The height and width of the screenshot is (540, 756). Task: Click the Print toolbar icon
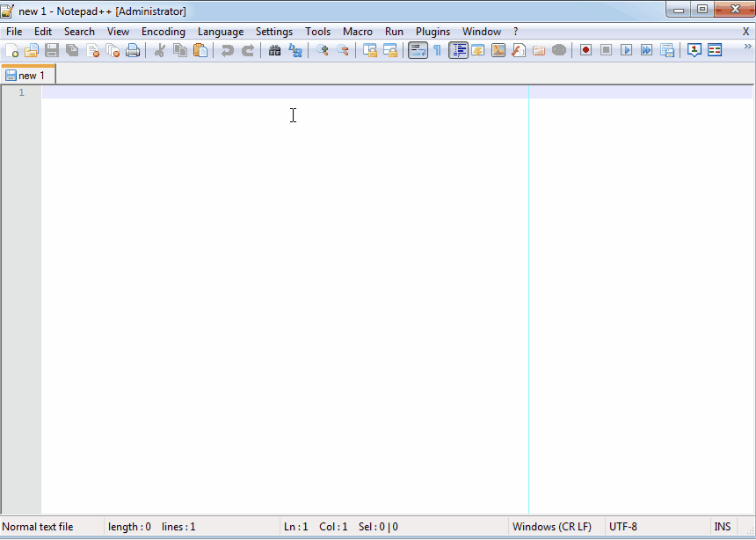134,50
